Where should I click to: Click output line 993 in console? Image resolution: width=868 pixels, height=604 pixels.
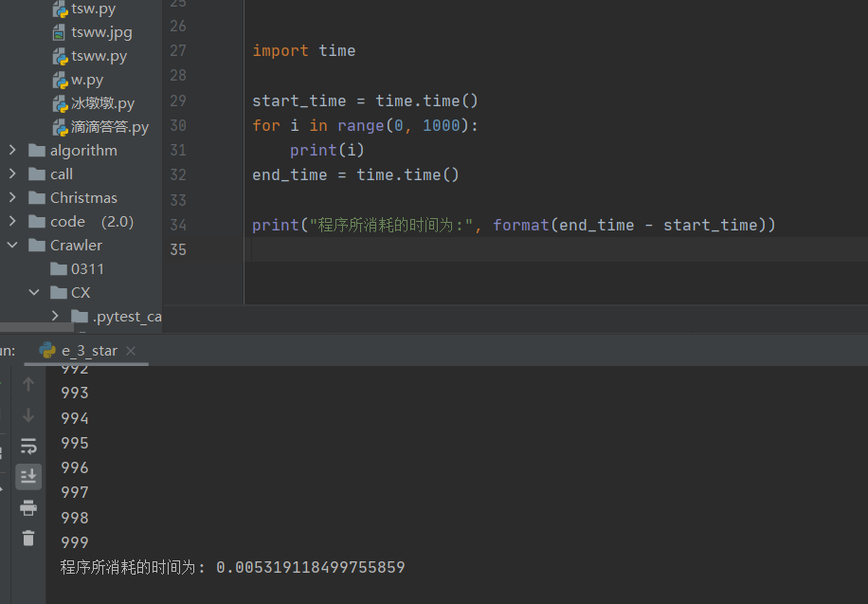click(75, 393)
